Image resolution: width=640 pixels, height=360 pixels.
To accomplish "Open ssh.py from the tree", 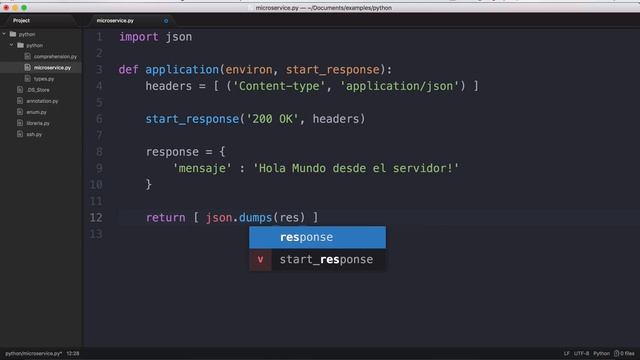I will pos(34,134).
